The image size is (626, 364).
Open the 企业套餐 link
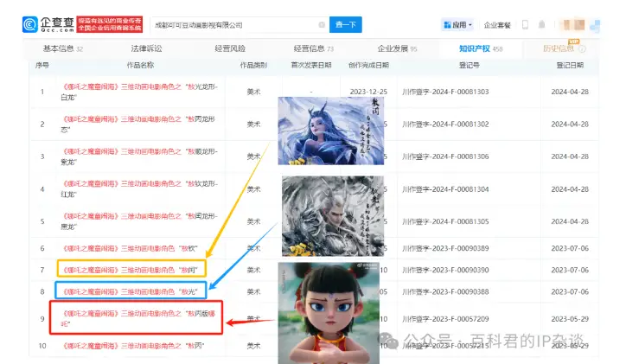pos(497,25)
